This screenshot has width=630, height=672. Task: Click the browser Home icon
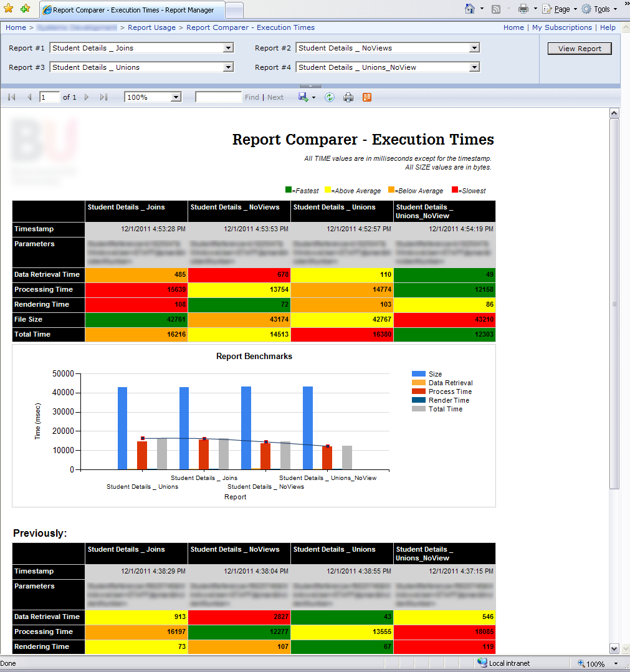pyautogui.click(x=470, y=9)
